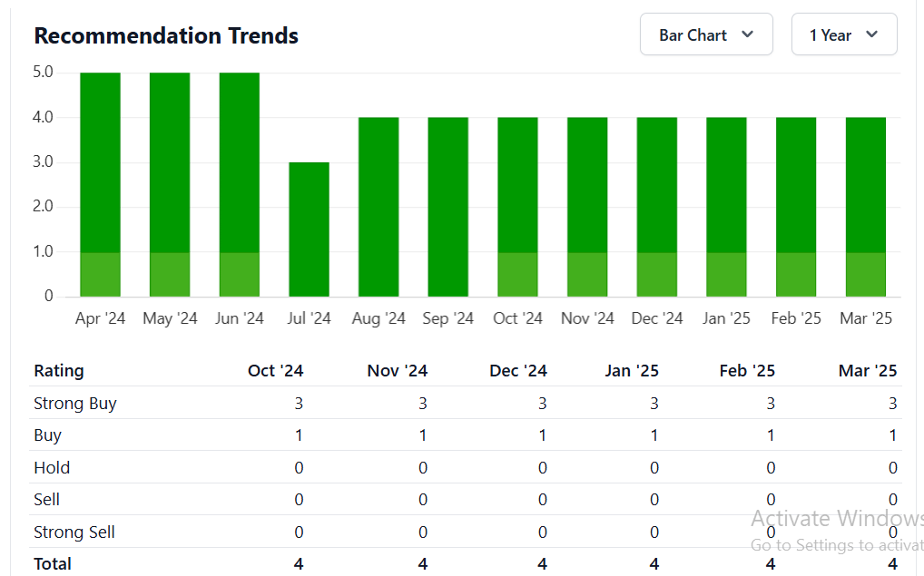Select the light green segment of Apr '24 bar
Viewport: 924px width, 576px height.
coord(100,274)
